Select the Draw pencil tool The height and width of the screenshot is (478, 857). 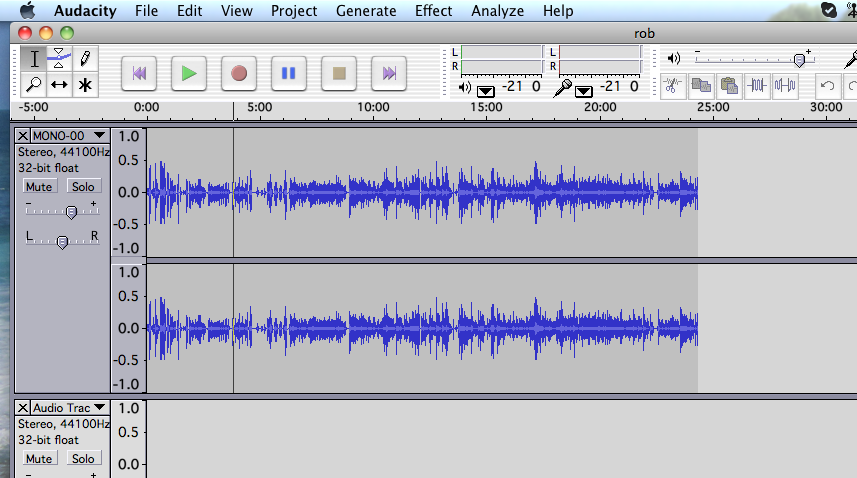pyautogui.click(x=85, y=59)
